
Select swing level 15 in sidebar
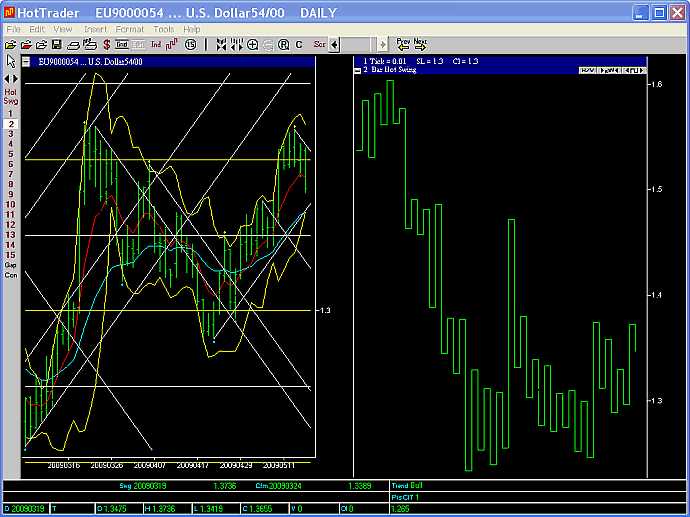coord(11,255)
